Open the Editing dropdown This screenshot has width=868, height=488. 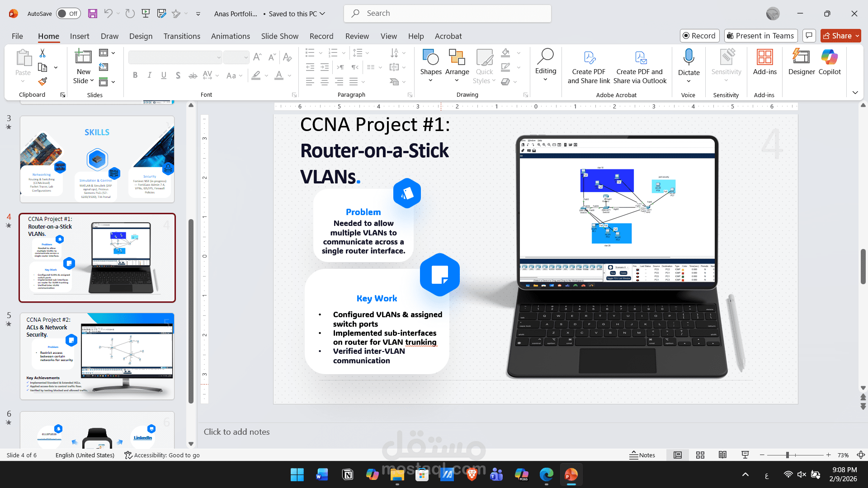(x=546, y=66)
